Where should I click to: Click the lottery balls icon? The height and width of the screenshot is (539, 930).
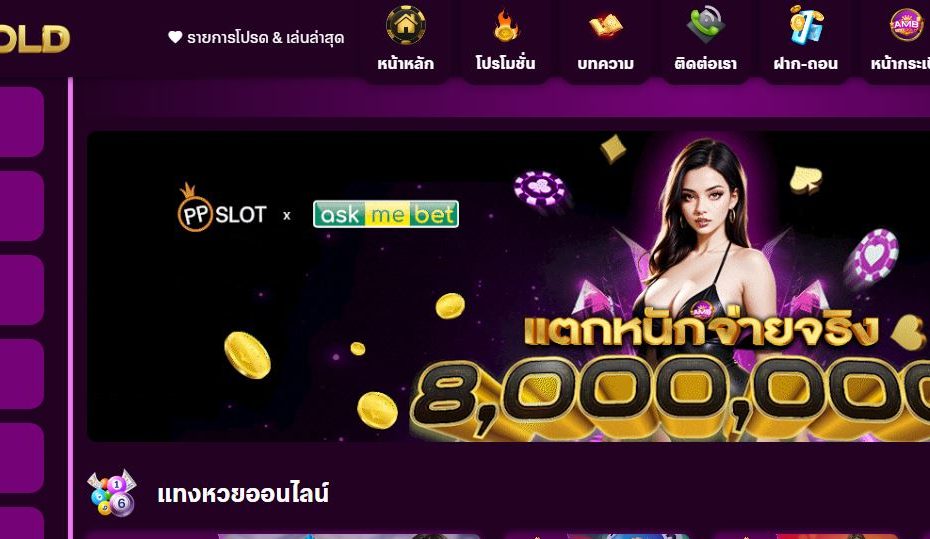112,493
